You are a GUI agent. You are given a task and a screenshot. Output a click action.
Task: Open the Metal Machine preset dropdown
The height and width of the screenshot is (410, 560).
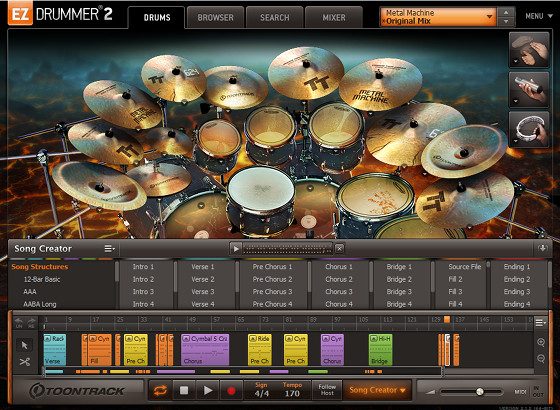438,17
